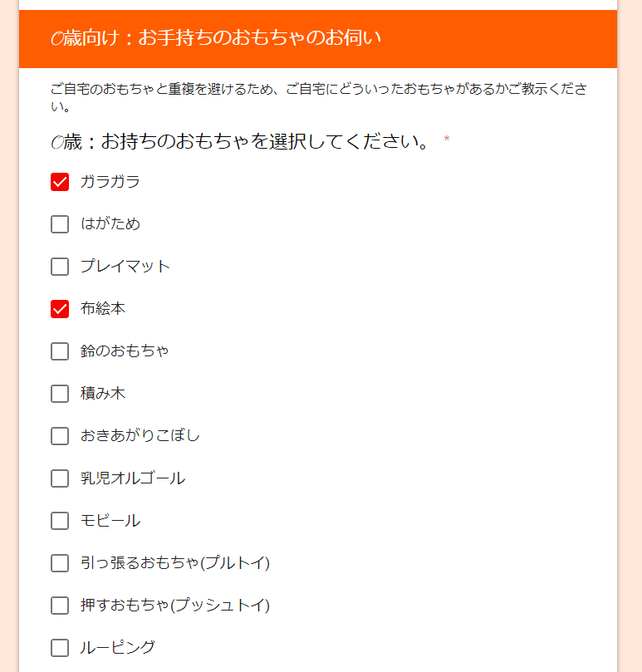The height and width of the screenshot is (672, 642).
Task: Check the はがため option
Action: click(60, 224)
